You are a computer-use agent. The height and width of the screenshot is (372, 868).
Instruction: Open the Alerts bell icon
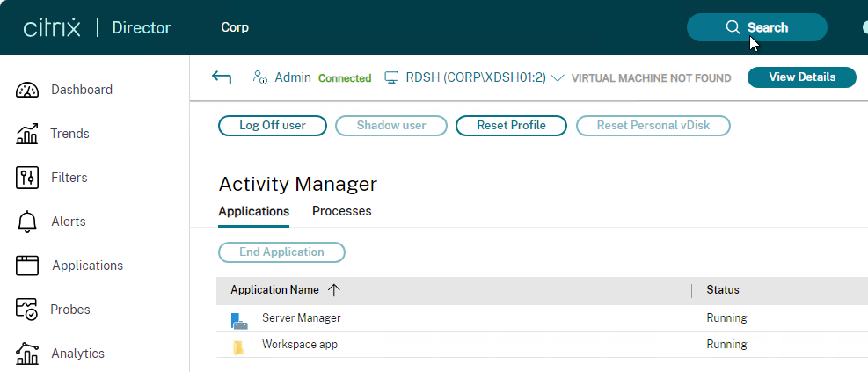26,222
